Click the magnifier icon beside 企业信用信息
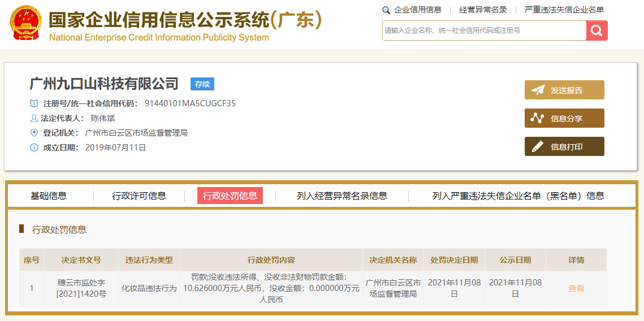This screenshot has height=321, width=644. (x=386, y=10)
